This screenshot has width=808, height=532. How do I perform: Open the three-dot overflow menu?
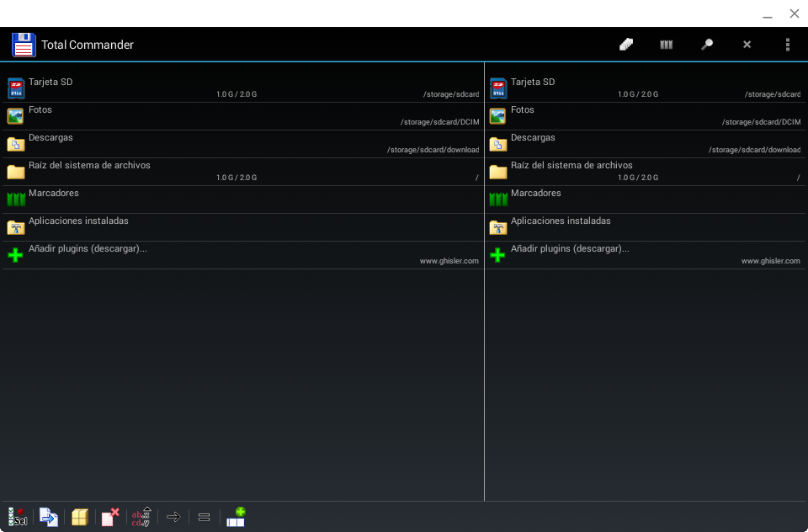[x=788, y=45]
